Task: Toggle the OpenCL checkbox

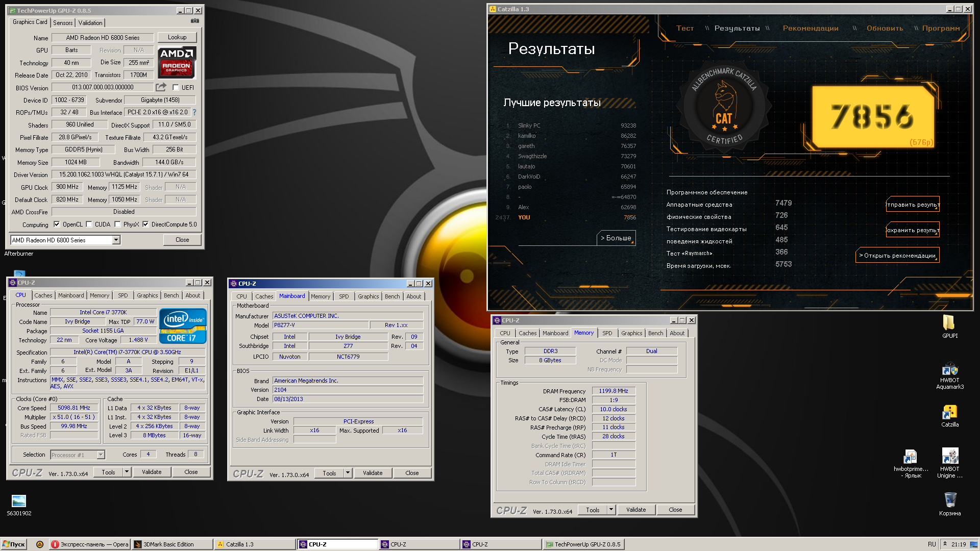Action: pos(57,224)
